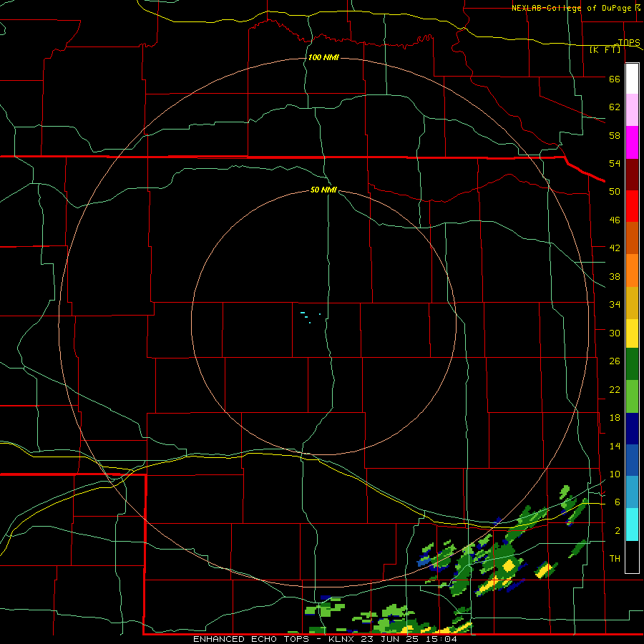Click the 10 value on the scale
This screenshot has width=644, height=644.
[615, 474]
